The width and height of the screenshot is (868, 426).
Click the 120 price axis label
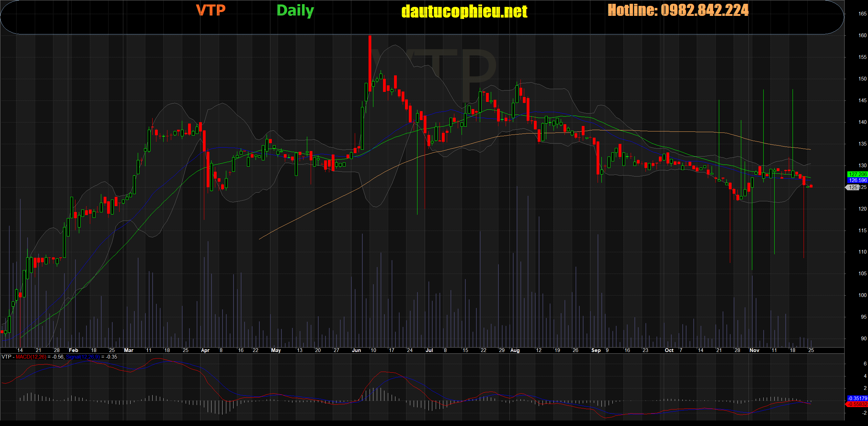tap(862, 209)
